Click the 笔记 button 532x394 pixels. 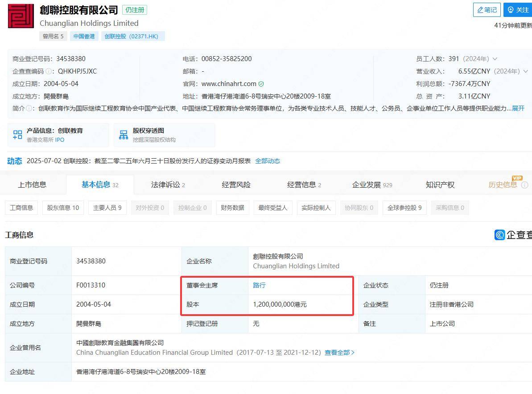487,10
